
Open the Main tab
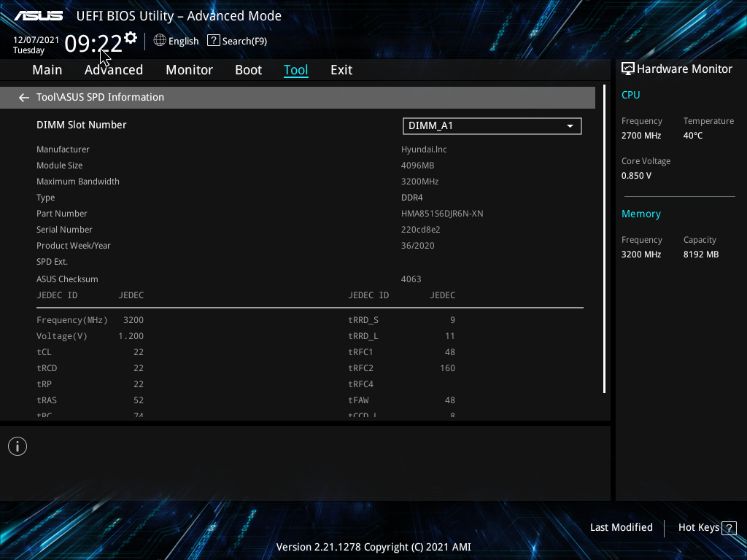47,70
